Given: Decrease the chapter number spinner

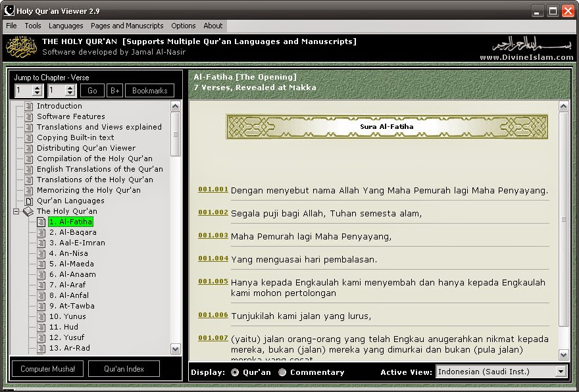Looking at the screenshot, I should pyautogui.click(x=37, y=93).
